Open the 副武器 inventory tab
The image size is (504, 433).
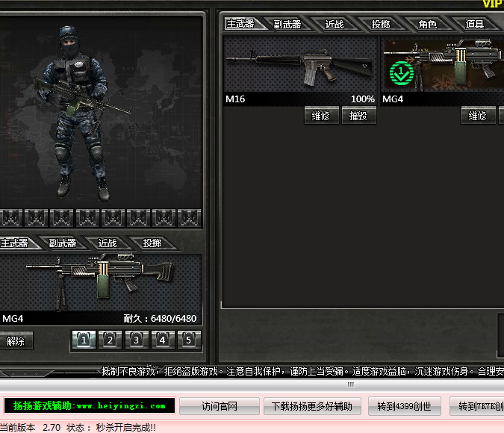pos(287,24)
